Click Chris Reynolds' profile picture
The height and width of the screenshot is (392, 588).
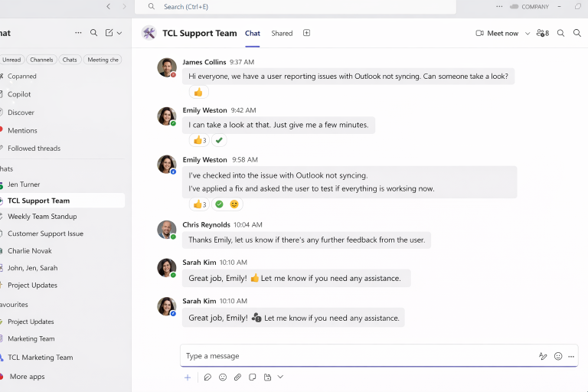(x=166, y=230)
